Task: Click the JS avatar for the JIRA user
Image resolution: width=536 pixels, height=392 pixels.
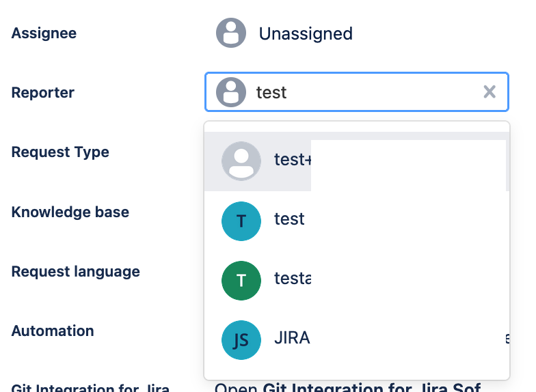Action: coord(241,339)
